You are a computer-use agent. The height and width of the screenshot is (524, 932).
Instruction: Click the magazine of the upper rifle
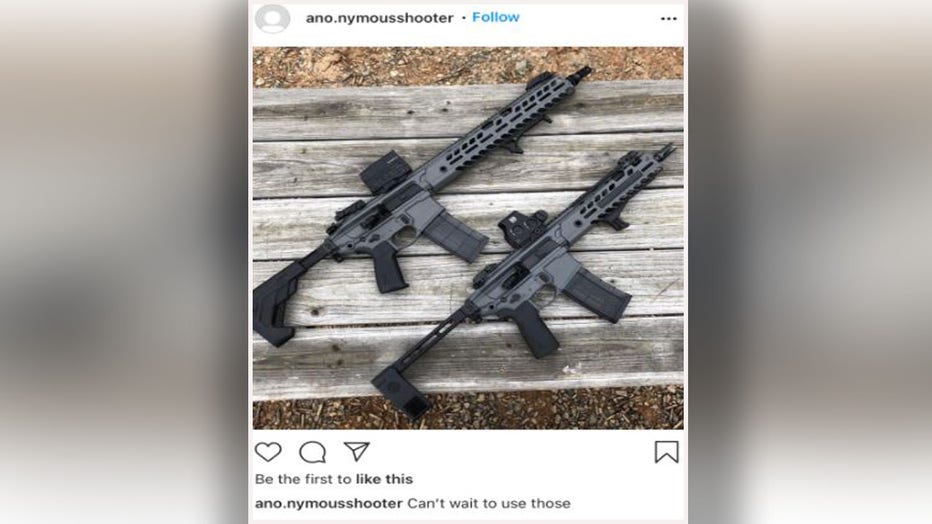point(456,236)
